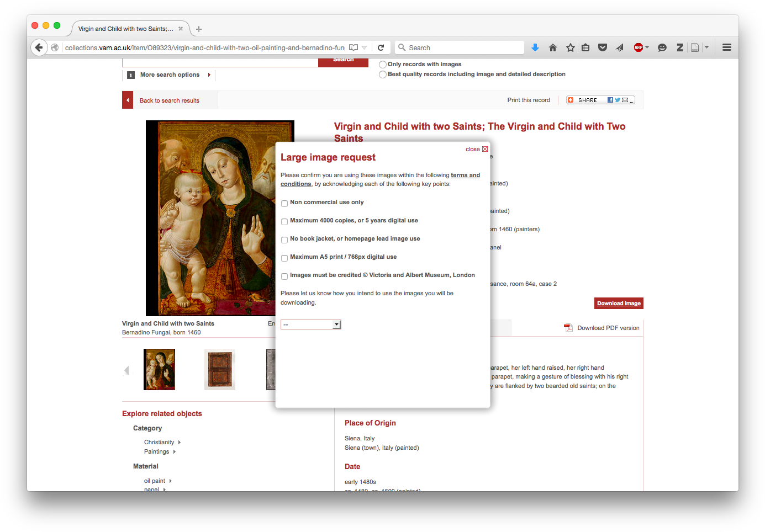Click Print this record

tap(529, 100)
